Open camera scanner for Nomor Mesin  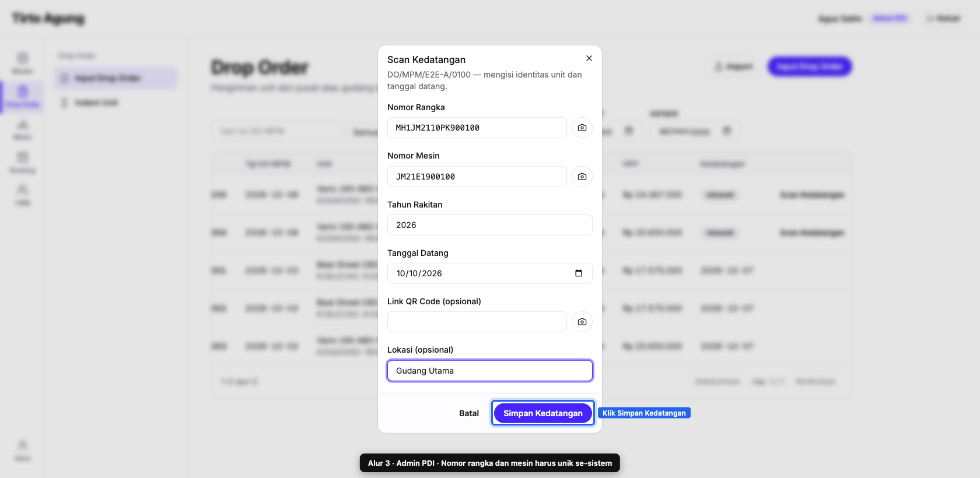pyautogui.click(x=582, y=177)
